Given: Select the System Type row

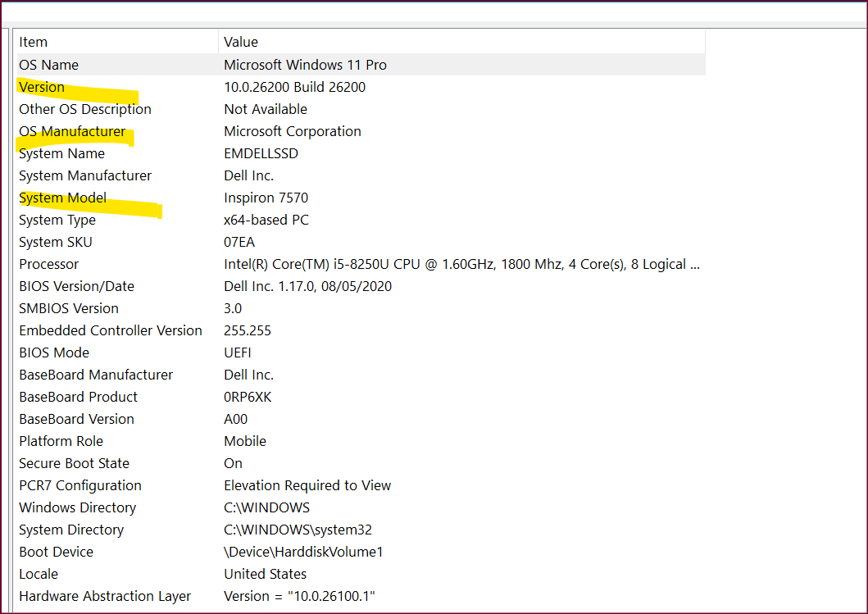Looking at the screenshot, I should 361,220.
